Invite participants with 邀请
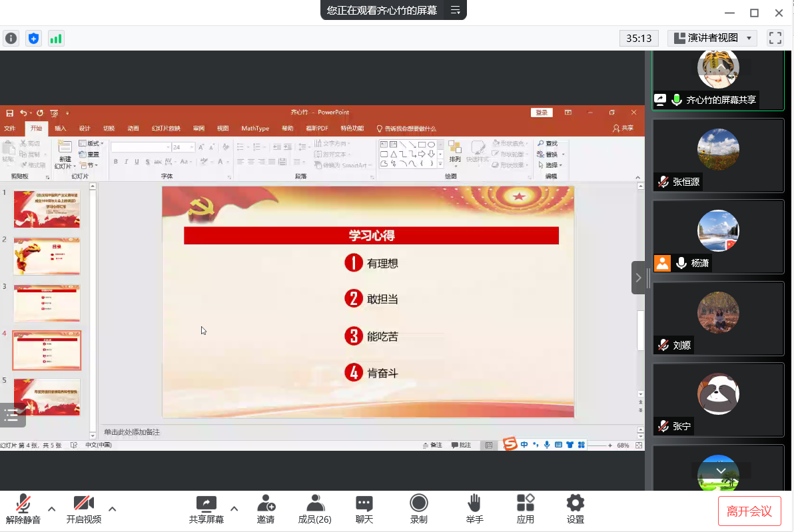Screen dimensions: 794x532 pos(266,509)
